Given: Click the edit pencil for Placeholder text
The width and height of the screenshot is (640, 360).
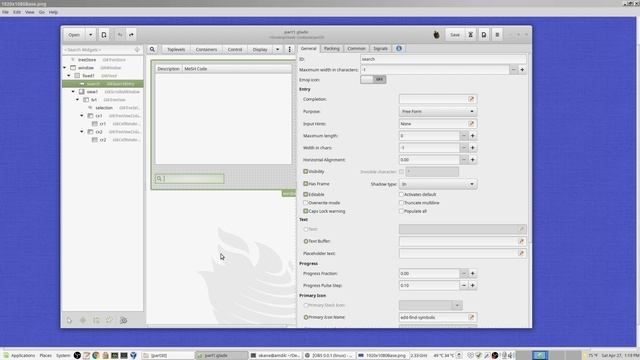Looking at the screenshot, I should coord(521,253).
